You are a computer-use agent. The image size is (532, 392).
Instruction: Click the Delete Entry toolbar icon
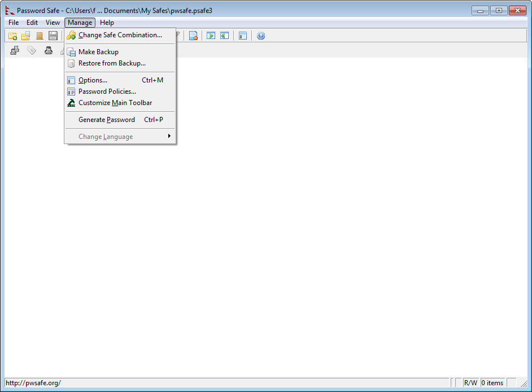(193, 36)
